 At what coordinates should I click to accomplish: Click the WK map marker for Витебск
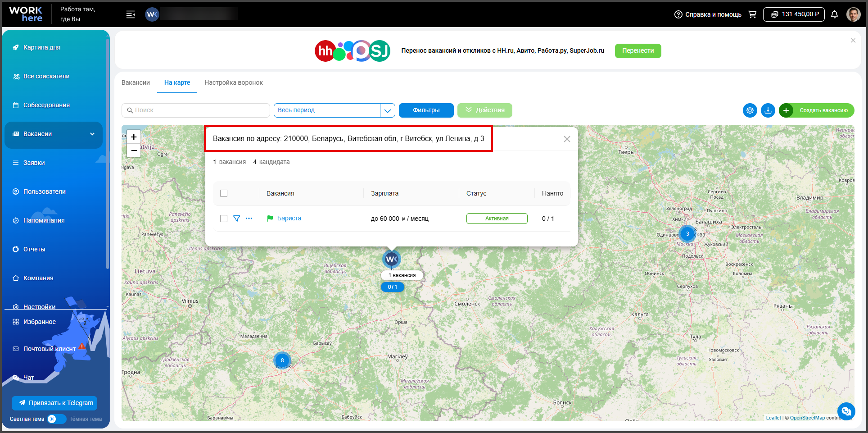tap(392, 259)
